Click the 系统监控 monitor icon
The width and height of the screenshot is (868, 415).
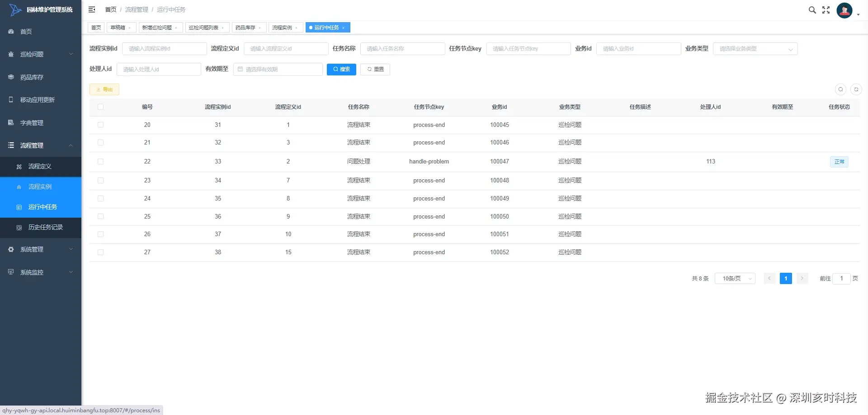[x=11, y=272]
